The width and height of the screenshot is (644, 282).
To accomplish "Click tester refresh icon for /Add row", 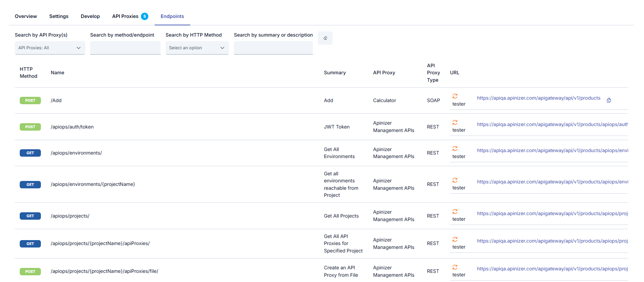I will [x=455, y=96].
